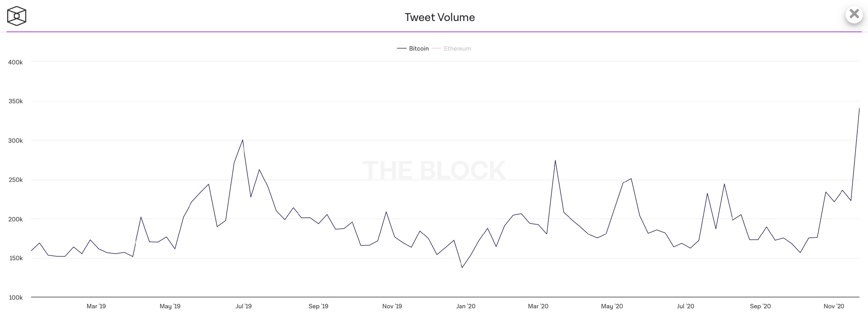
Task: Toggle the Bitcoin series in legend
Action: [x=418, y=48]
